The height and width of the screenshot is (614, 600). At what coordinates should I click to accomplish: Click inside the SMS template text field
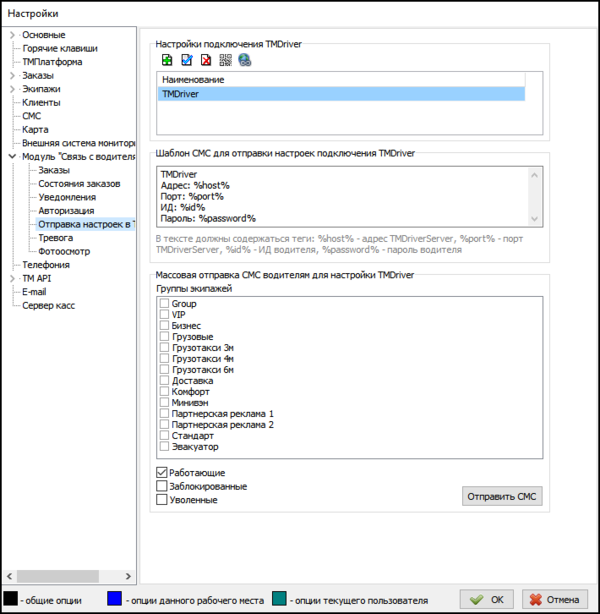[x=340, y=196]
